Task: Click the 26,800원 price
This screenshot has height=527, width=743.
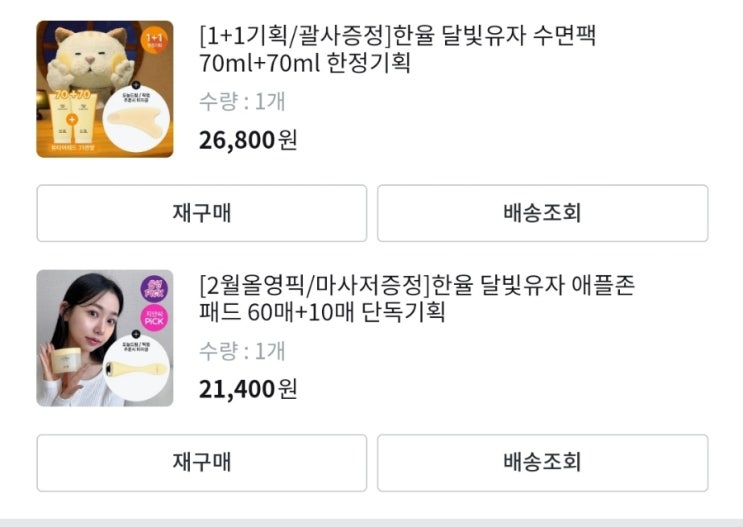Action: pos(248,140)
